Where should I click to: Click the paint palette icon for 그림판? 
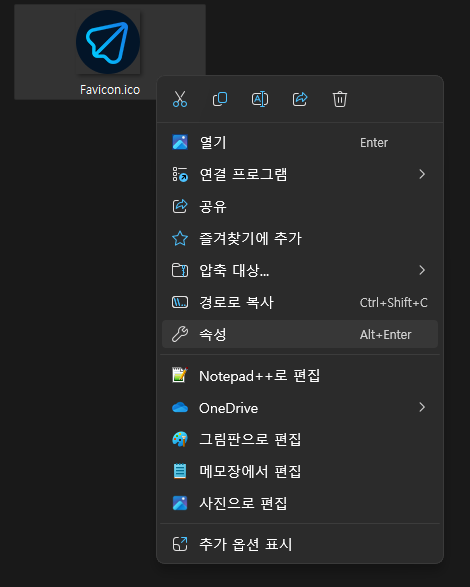(180, 439)
